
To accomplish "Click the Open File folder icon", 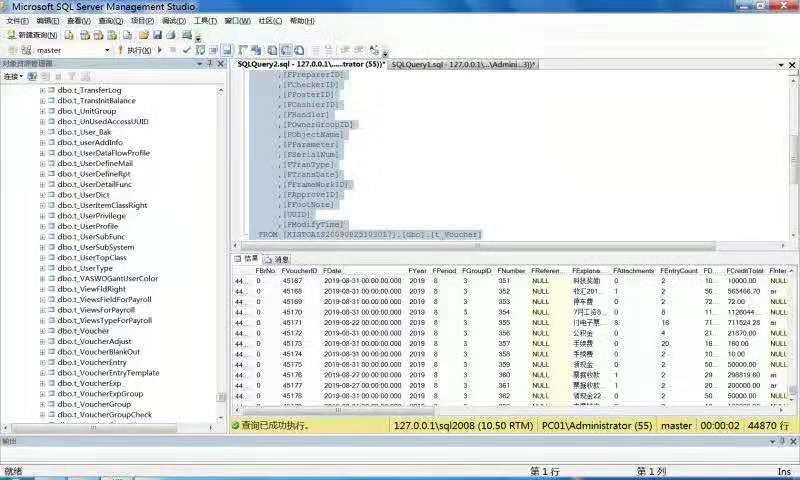I will [143, 35].
